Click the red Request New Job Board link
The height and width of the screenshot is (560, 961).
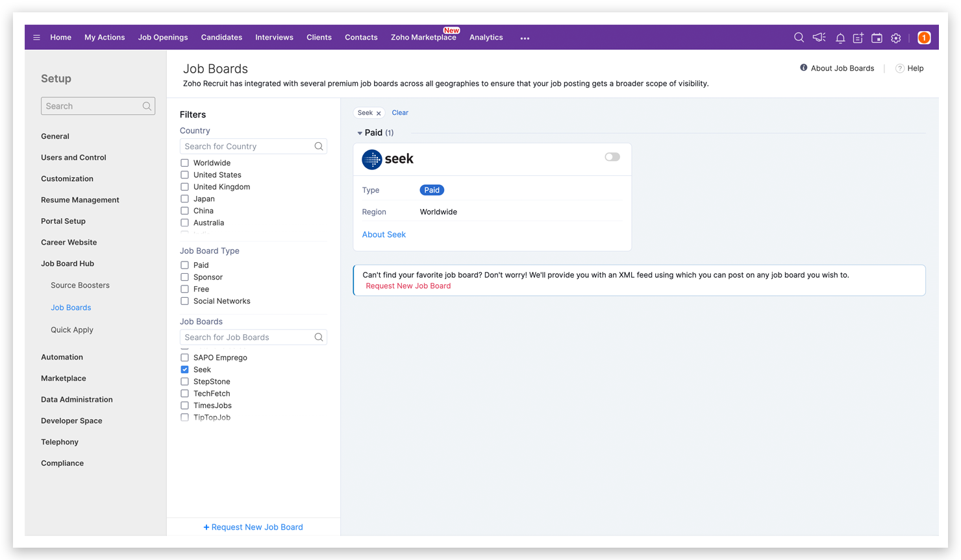408,286
